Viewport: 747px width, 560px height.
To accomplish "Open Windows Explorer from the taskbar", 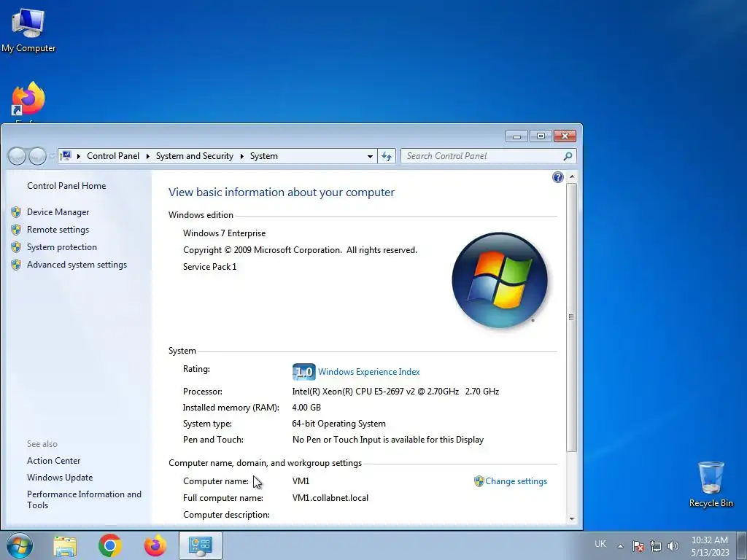I will [65, 545].
